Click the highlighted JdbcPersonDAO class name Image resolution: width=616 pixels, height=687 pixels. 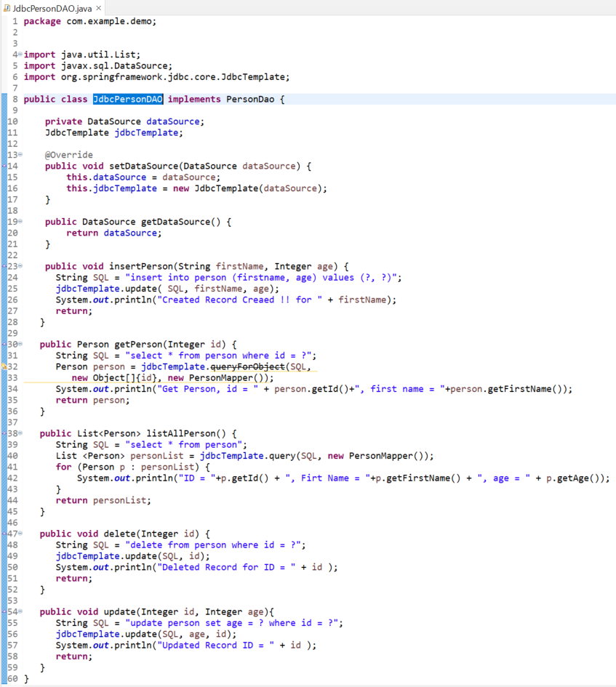128,99
